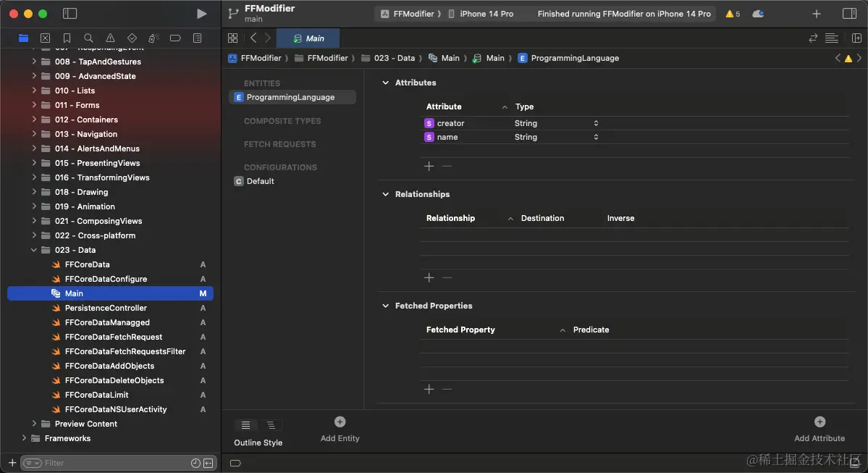The image size is (868, 473).
Task: Open the related items grid menu
Action: coord(232,38)
